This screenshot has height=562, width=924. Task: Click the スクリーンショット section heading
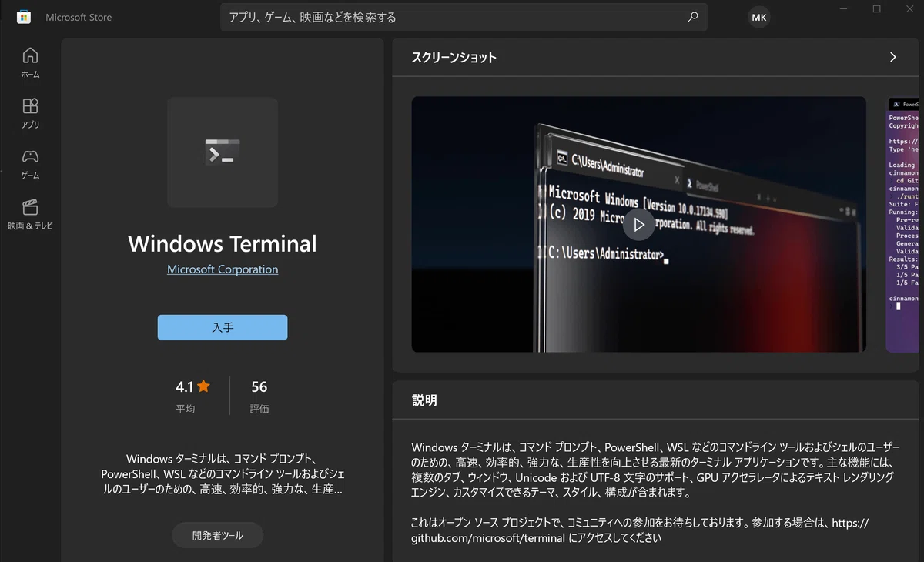coord(454,57)
